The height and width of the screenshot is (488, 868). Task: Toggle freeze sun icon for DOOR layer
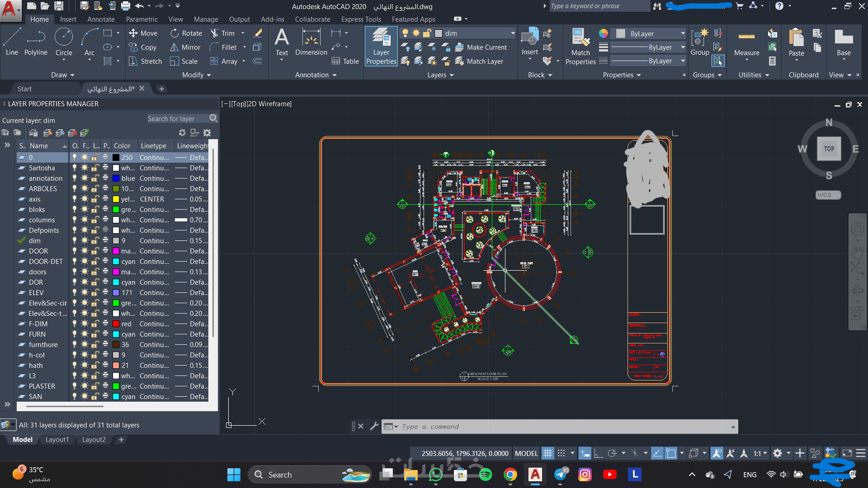pyautogui.click(x=85, y=251)
